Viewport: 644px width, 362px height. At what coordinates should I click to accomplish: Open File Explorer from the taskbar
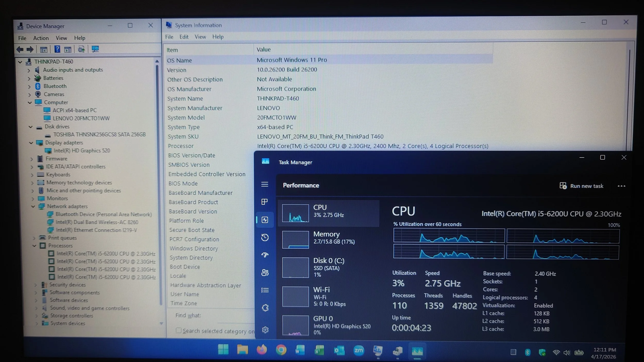click(x=242, y=350)
